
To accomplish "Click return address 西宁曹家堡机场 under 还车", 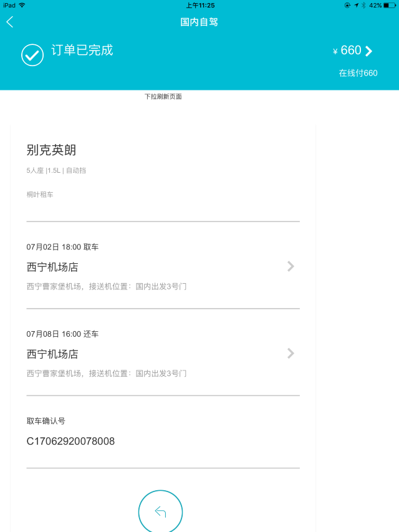I will tap(107, 373).
